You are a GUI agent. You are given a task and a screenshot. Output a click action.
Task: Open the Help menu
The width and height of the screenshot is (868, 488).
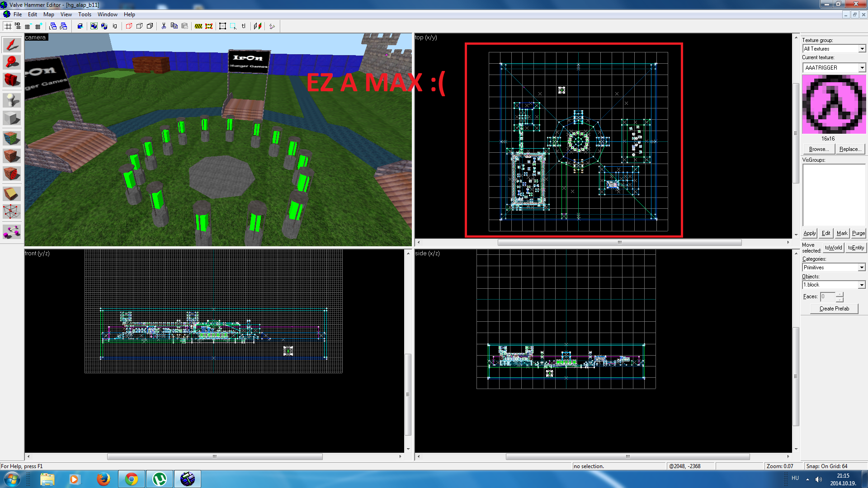pyautogui.click(x=129, y=14)
